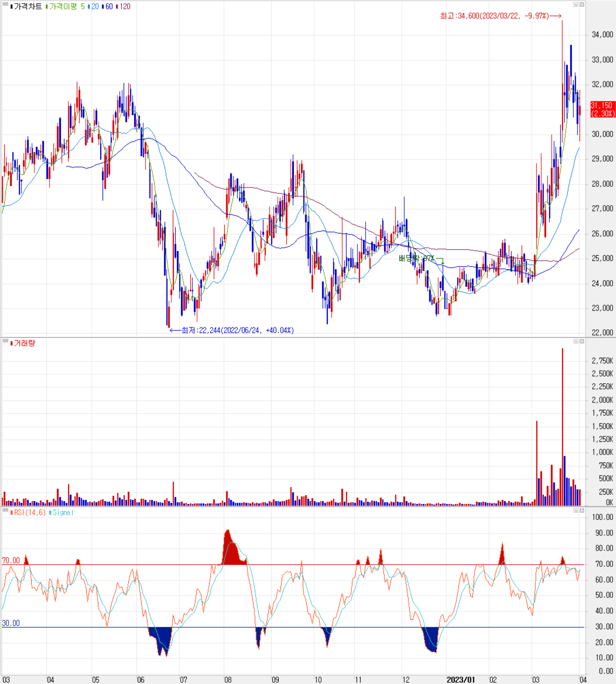Click the Signal line legend label

point(61,513)
